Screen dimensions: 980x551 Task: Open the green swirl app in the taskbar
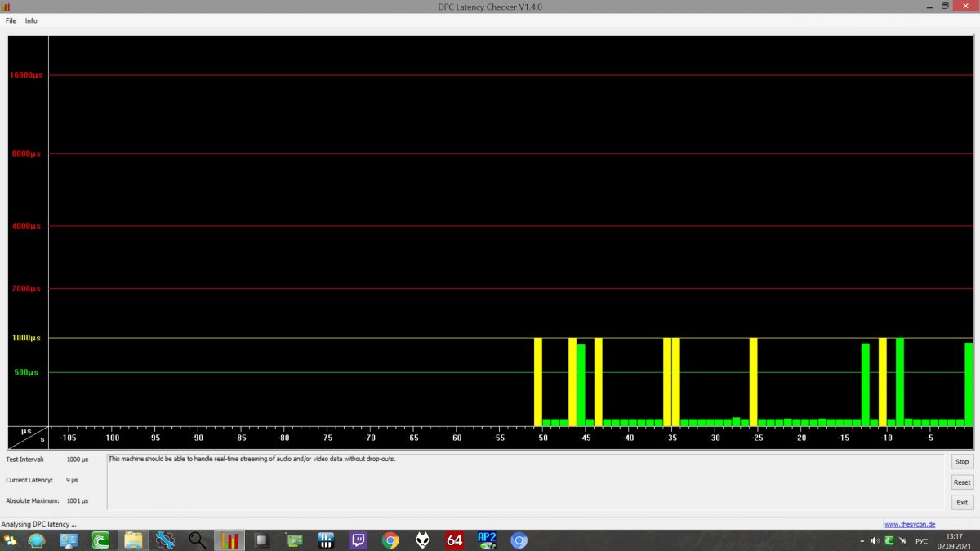pos(101,540)
